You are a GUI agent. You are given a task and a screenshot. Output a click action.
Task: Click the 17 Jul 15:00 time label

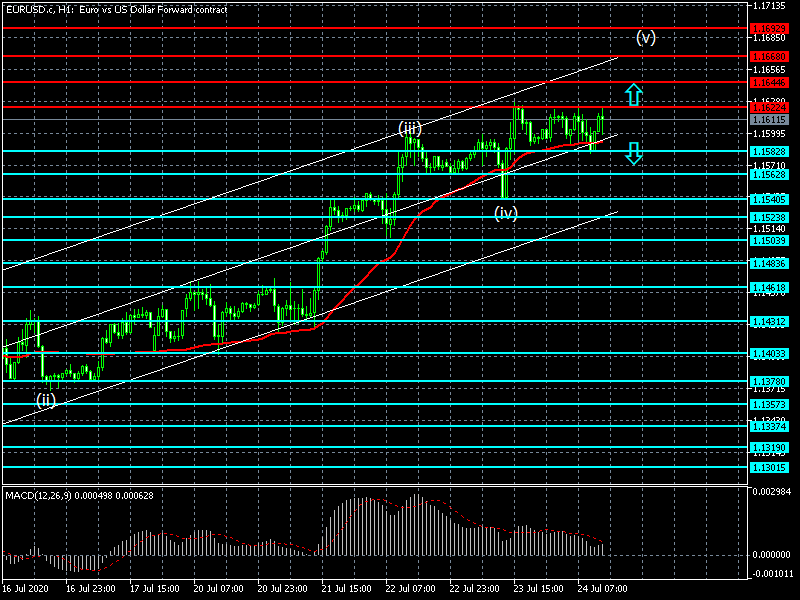155,589
